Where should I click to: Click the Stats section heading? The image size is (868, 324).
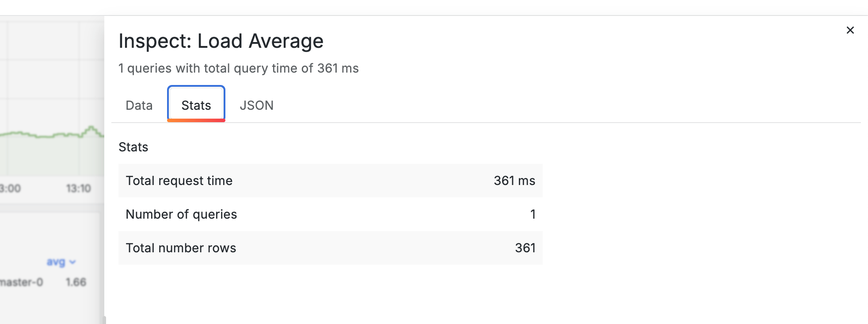pyautogui.click(x=133, y=147)
